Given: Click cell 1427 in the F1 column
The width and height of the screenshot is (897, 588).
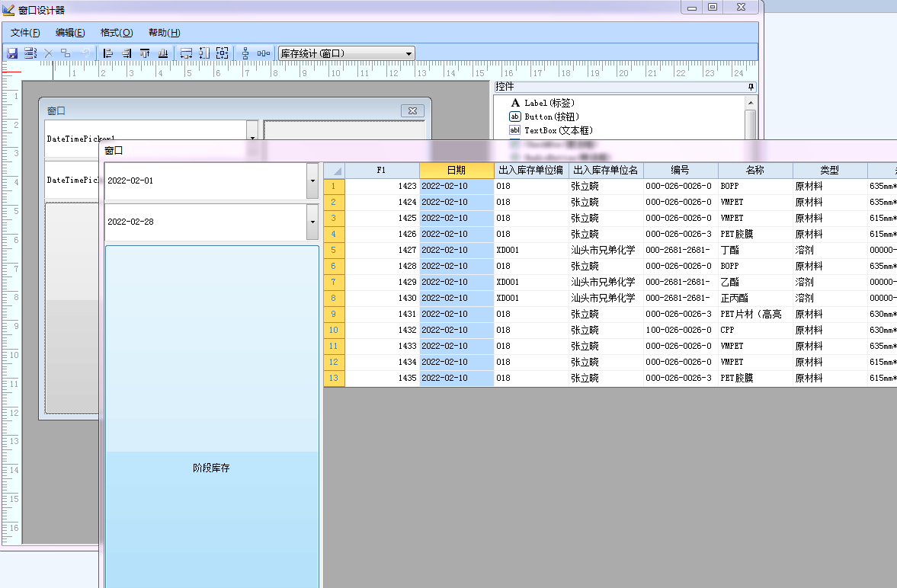Looking at the screenshot, I should tap(382, 251).
